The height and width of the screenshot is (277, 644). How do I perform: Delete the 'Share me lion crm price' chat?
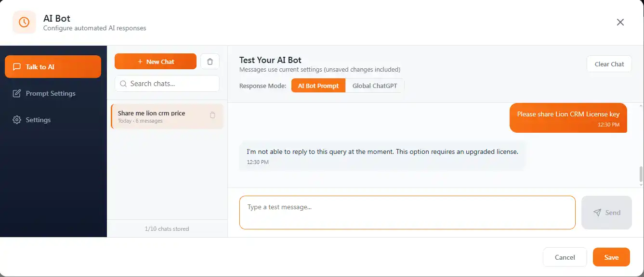pos(212,115)
